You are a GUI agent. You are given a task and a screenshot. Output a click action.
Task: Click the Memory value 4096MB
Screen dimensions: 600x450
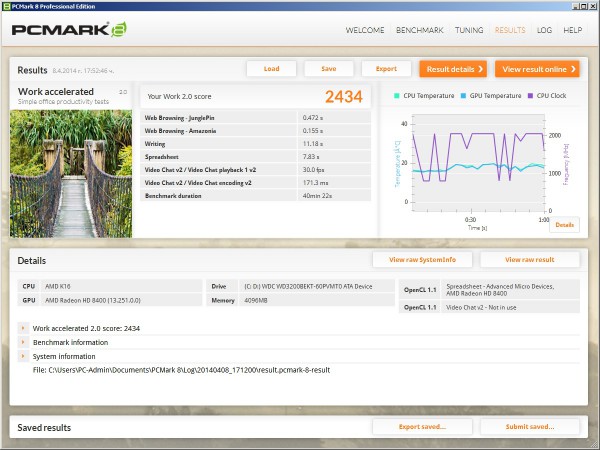point(256,300)
